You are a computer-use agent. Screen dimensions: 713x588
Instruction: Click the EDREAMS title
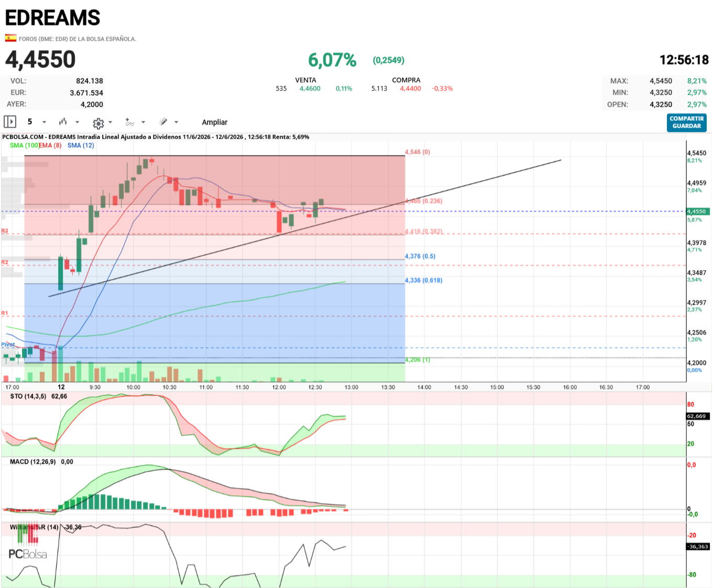pos(52,18)
